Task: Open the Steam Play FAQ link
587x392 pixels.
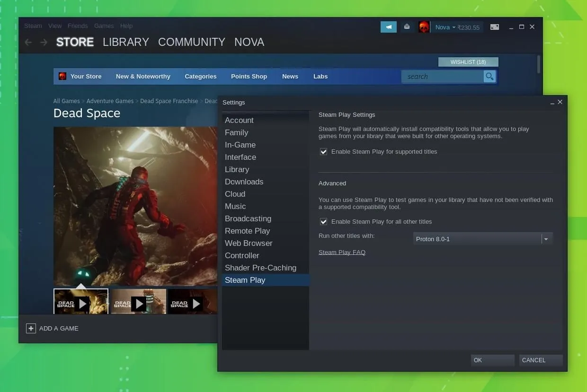Action: coord(342,252)
